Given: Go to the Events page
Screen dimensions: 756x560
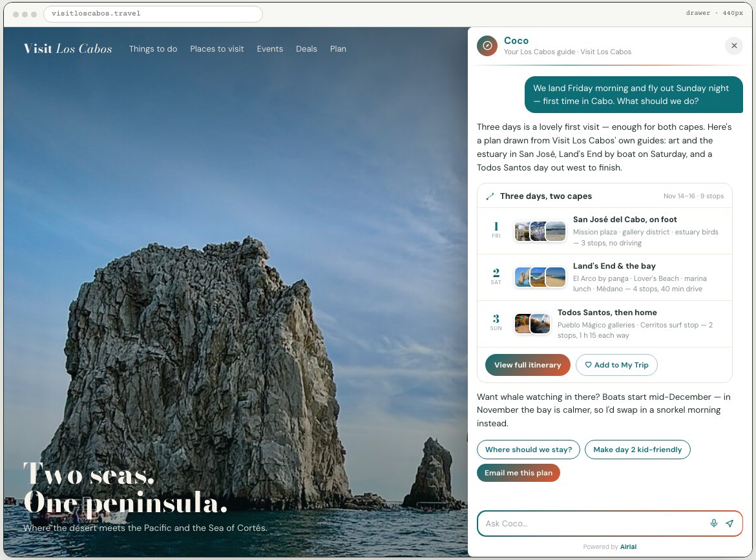Looking at the screenshot, I should 270,48.
